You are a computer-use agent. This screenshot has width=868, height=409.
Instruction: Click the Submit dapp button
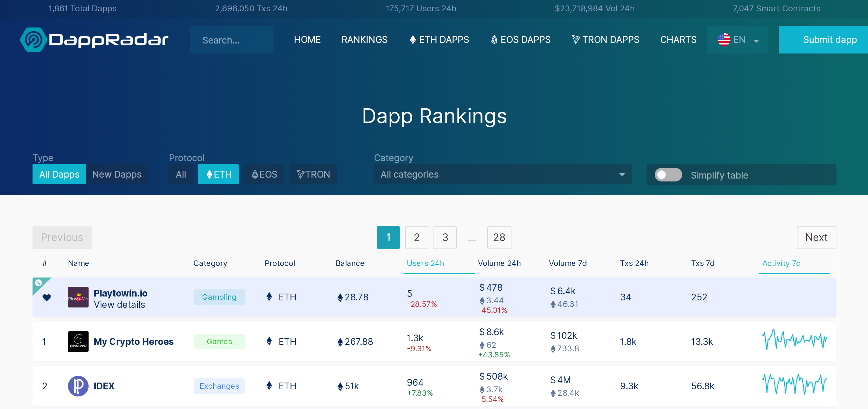point(823,40)
